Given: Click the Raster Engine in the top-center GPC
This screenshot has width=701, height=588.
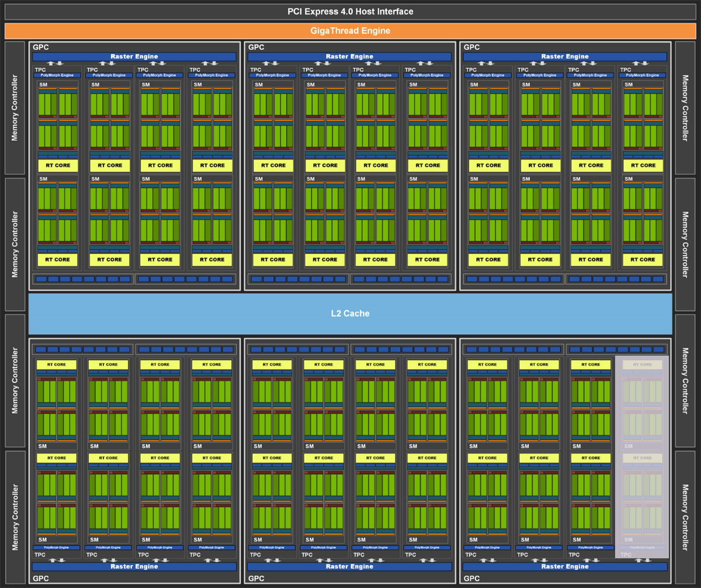Looking at the screenshot, I should click(349, 57).
